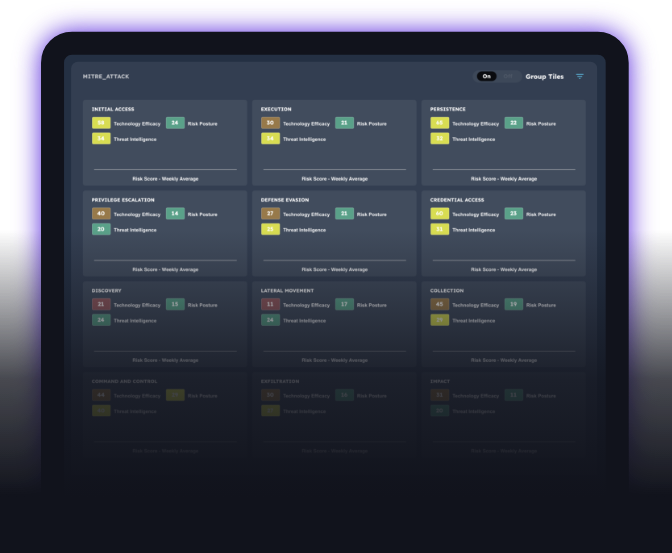Click Privilege Escalation Risk Posture score 14

click(x=175, y=213)
